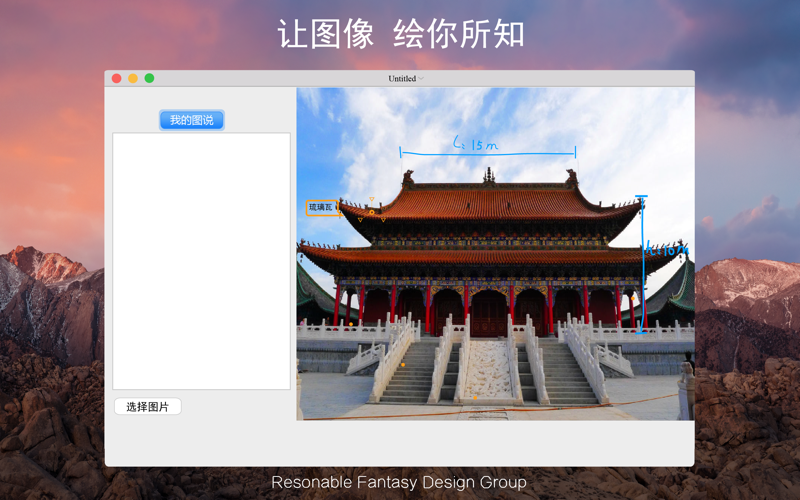
Task: Click the orange dot on the center ramp
Action: tap(475, 397)
